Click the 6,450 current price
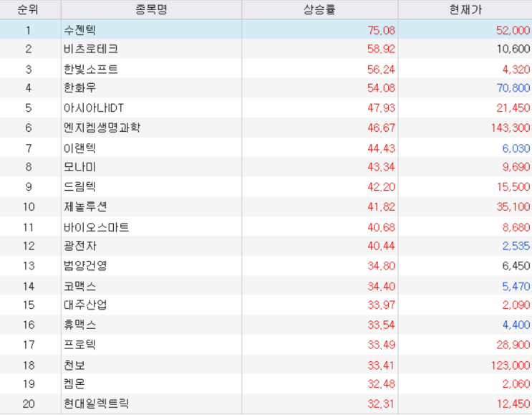 coord(516,265)
